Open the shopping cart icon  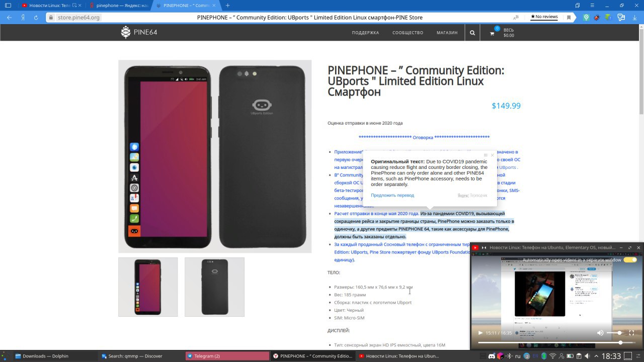pos(493,33)
